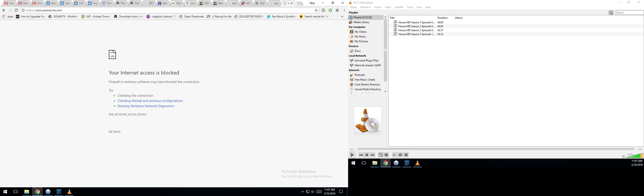Enable random shuffle playback
Viewport: 644px width, 196px height.
406,155
